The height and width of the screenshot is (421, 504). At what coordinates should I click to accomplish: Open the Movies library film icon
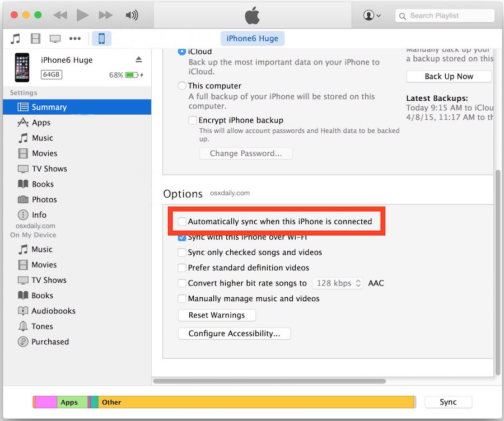click(36, 39)
